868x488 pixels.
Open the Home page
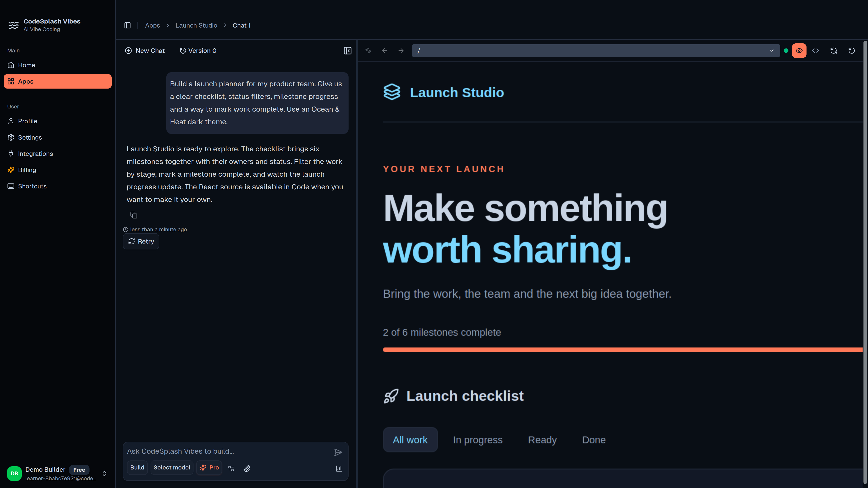pyautogui.click(x=58, y=65)
